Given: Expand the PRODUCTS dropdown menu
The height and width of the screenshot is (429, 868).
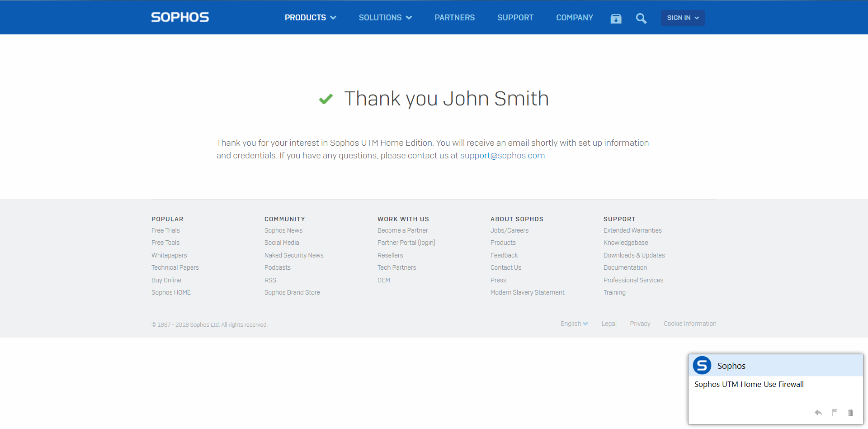Looking at the screenshot, I should coord(310,18).
